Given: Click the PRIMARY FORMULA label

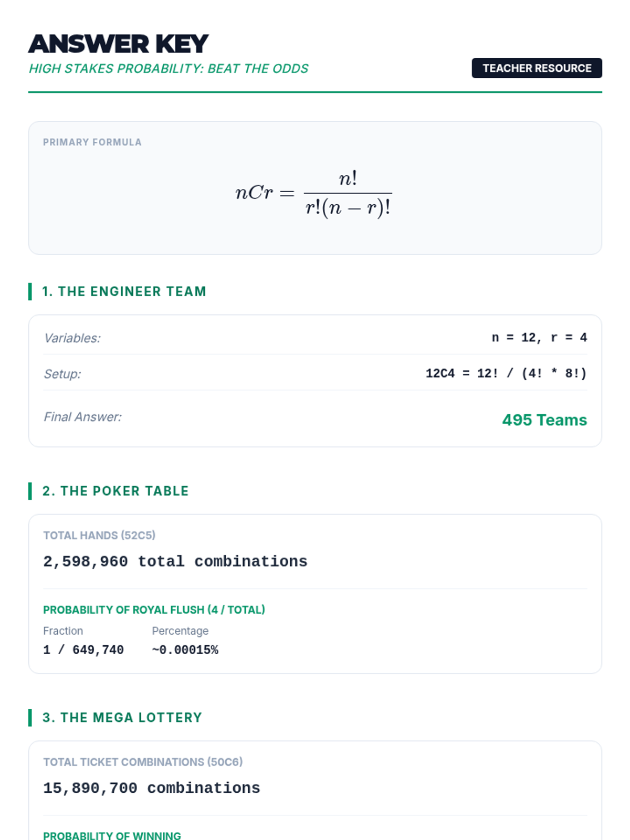Looking at the screenshot, I should (92, 142).
